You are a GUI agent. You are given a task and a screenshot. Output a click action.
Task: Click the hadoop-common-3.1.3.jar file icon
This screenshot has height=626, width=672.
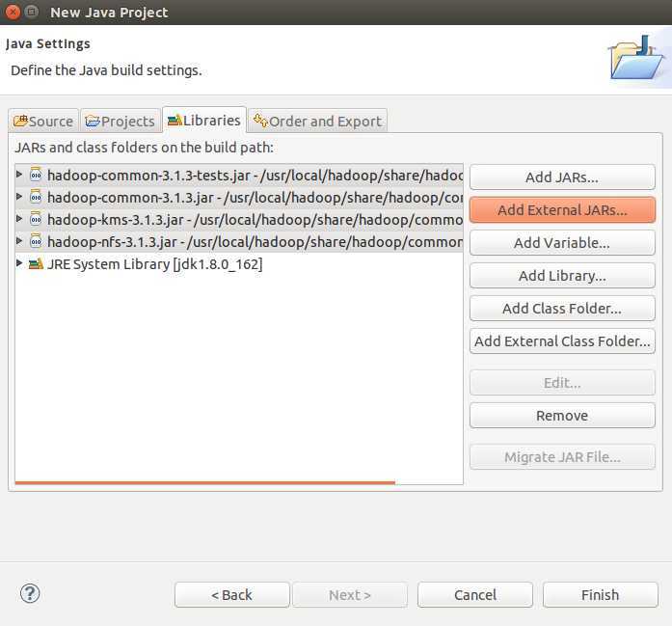pos(36,197)
